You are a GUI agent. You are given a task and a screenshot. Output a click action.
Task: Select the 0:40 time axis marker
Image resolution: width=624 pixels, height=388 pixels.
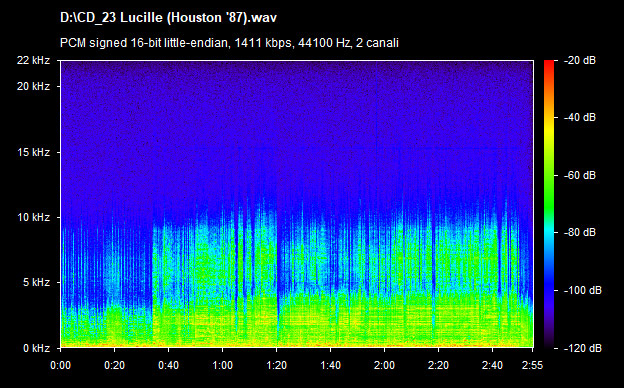pos(168,365)
